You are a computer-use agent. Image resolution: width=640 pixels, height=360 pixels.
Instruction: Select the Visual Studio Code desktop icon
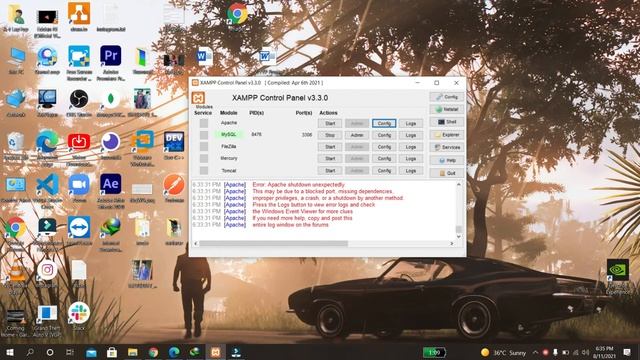[47, 184]
